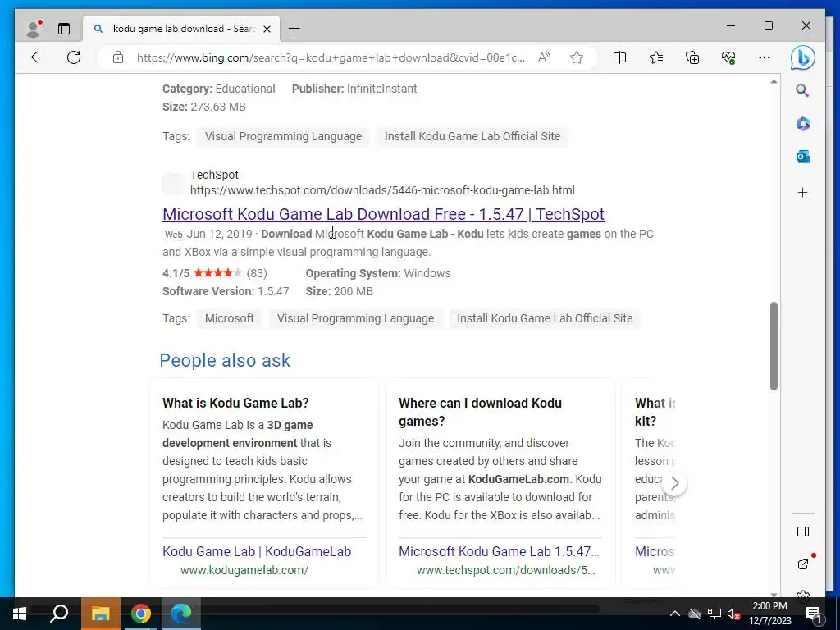Refresh the current Bing page
The width and height of the screenshot is (840, 630).
coord(74,57)
